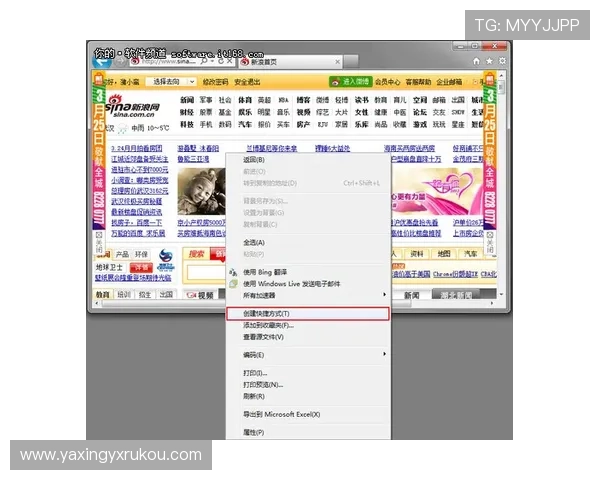Screen dimensions: 600x480
Task: Open 体育 channel link
Action: tap(245, 100)
